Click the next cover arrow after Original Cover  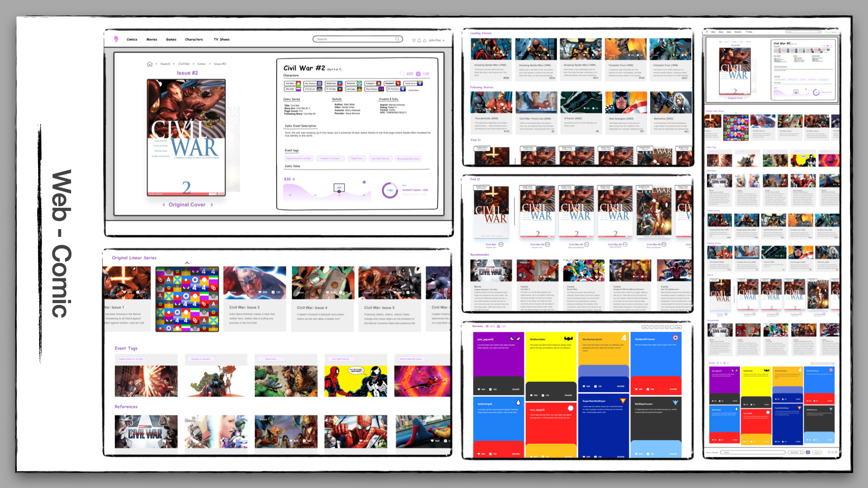[212, 205]
